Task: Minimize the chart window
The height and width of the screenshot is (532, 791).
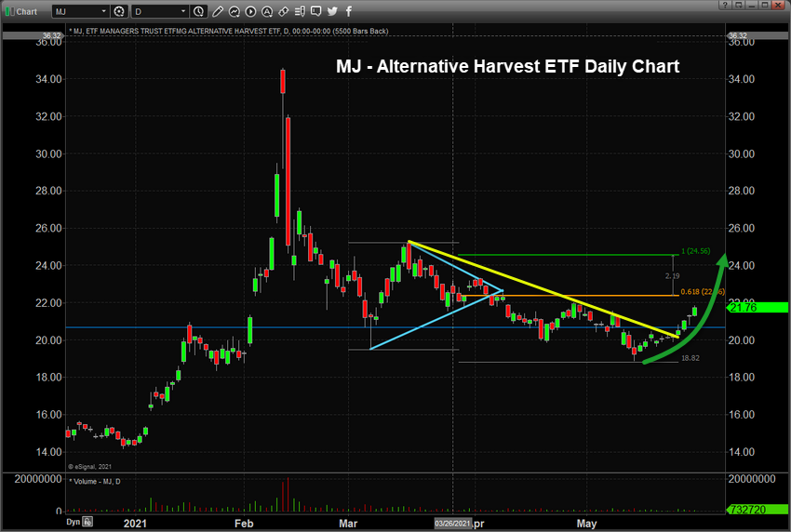Action: [752, 5]
